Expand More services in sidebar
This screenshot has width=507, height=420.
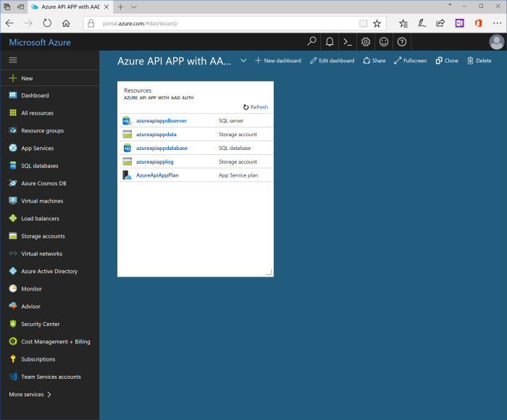click(x=30, y=395)
